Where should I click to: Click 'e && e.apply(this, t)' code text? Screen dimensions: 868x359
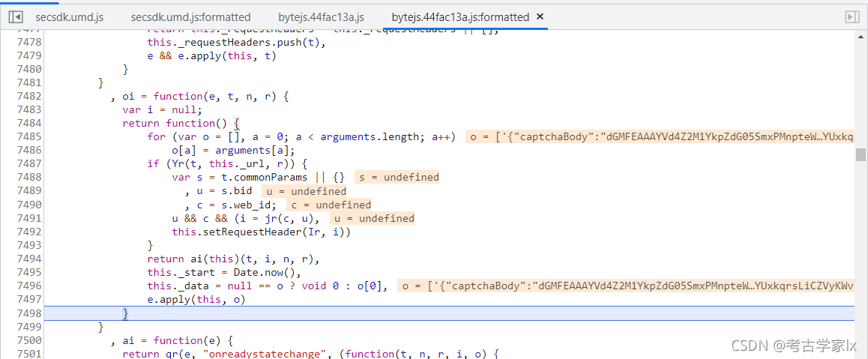pos(211,55)
